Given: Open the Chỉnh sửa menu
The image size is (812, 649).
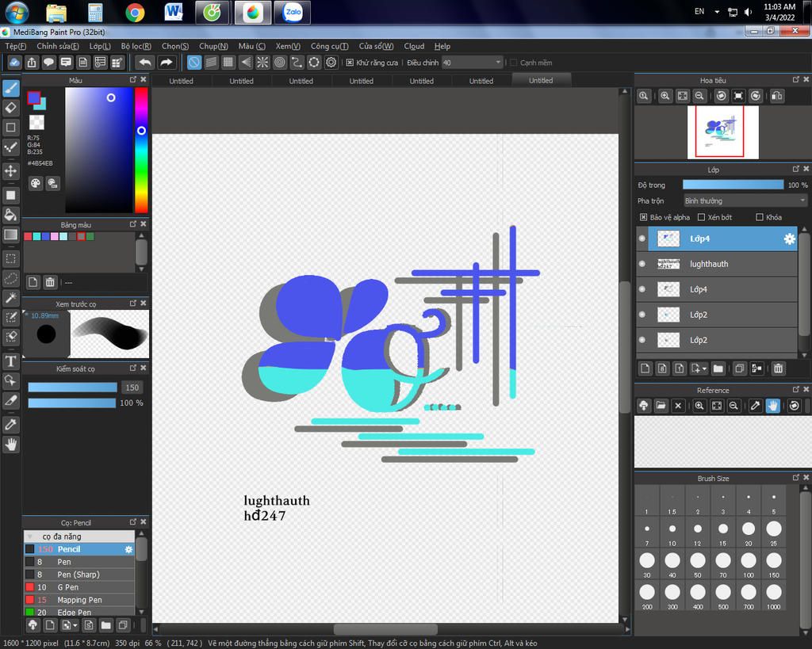Looking at the screenshot, I should pyautogui.click(x=57, y=46).
